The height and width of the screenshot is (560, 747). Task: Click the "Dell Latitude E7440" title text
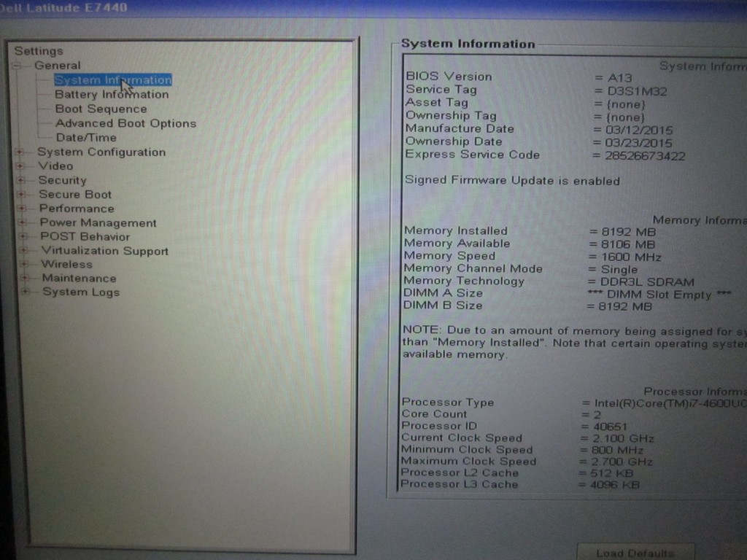coord(64,7)
